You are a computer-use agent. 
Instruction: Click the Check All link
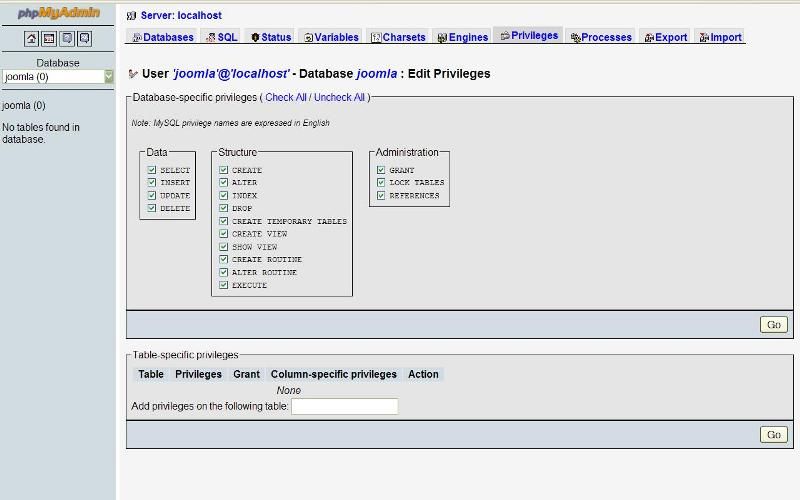[x=285, y=98]
